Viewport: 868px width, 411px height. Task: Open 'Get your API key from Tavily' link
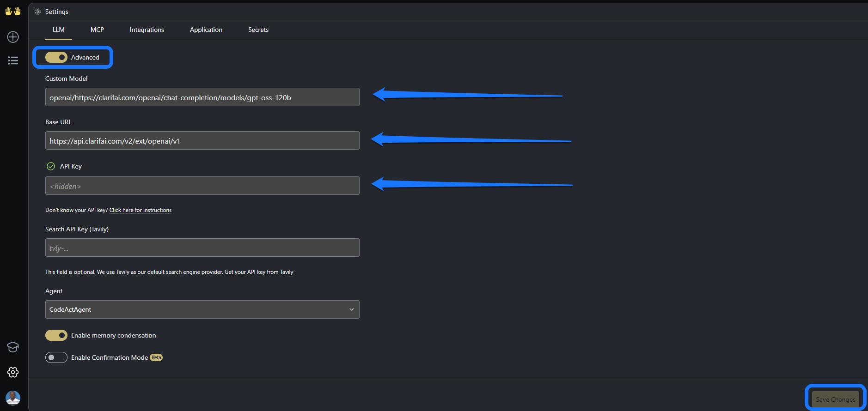click(x=259, y=272)
